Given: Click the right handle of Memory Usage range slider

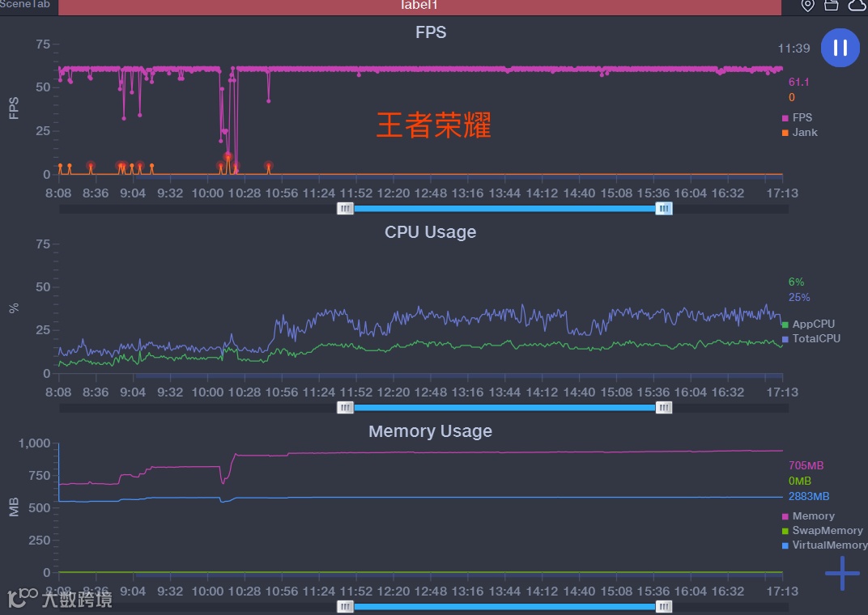Looking at the screenshot, I should pyautogui.click(x=664, y=607).
